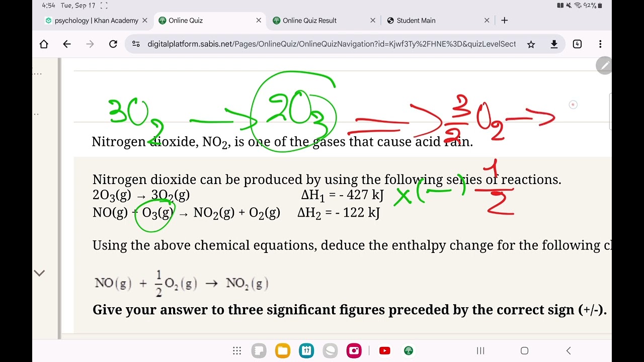The width and height of the screenshot is (644, 362).
Task: Click the ΔH1 = - 427 kJ text
Action: click(342, 195)
